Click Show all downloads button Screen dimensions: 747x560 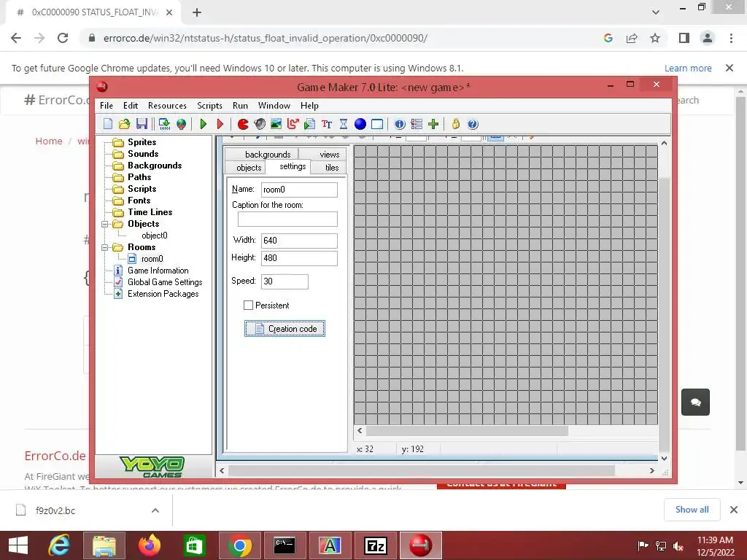(x=692, y=510)
